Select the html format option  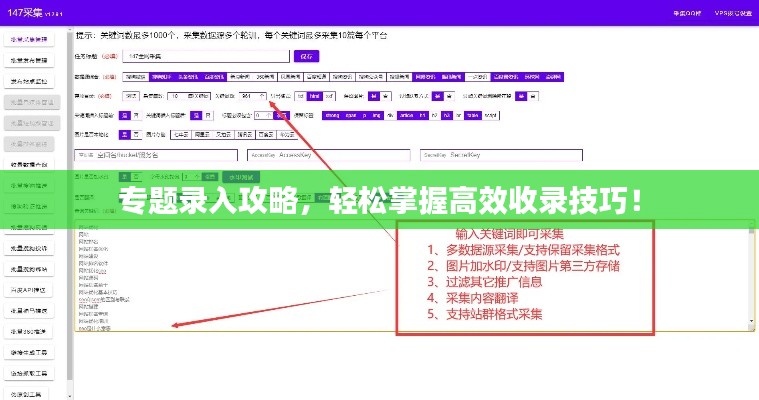coord(315,96)
